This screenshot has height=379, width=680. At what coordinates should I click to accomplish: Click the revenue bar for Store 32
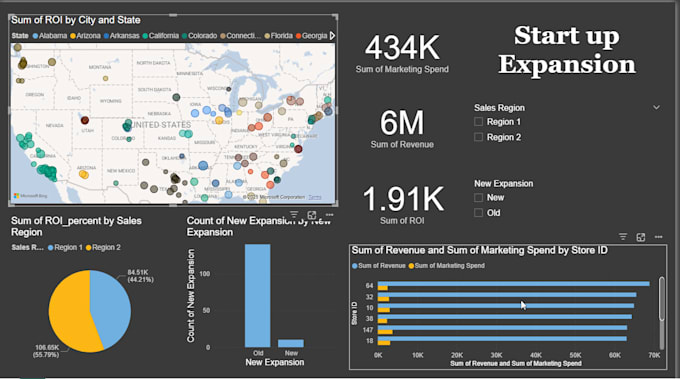tap(507, 295)
